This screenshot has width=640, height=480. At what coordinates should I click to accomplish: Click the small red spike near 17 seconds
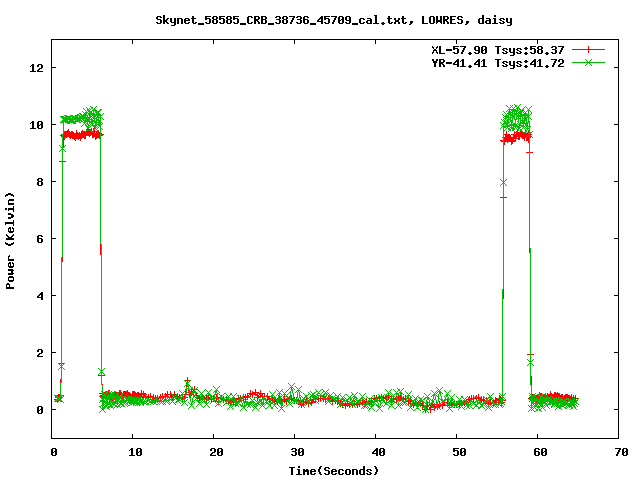[187, 381]
